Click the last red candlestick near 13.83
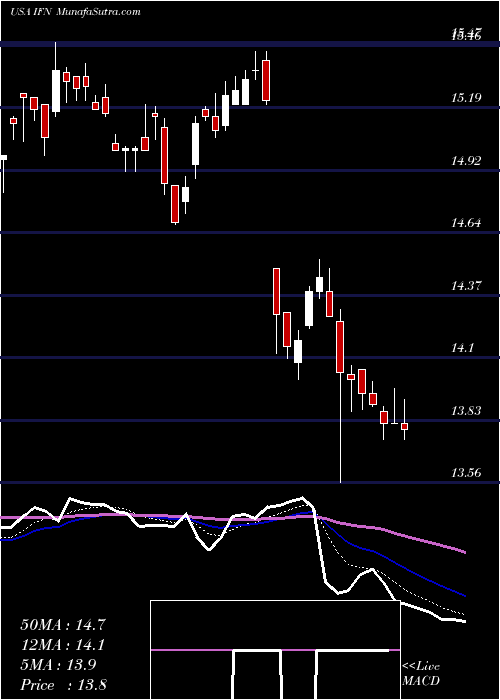Screen dimensions: 500x700 404,420
